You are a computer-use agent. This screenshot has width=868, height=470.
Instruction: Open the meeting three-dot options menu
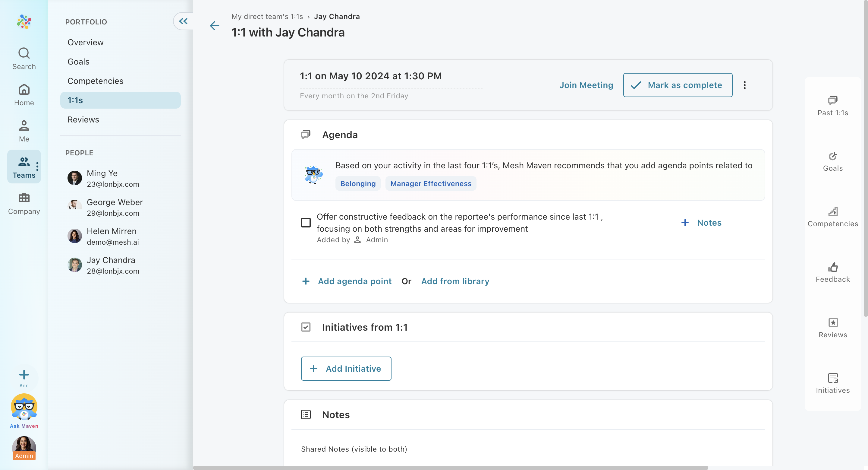(x=744, y=85)
